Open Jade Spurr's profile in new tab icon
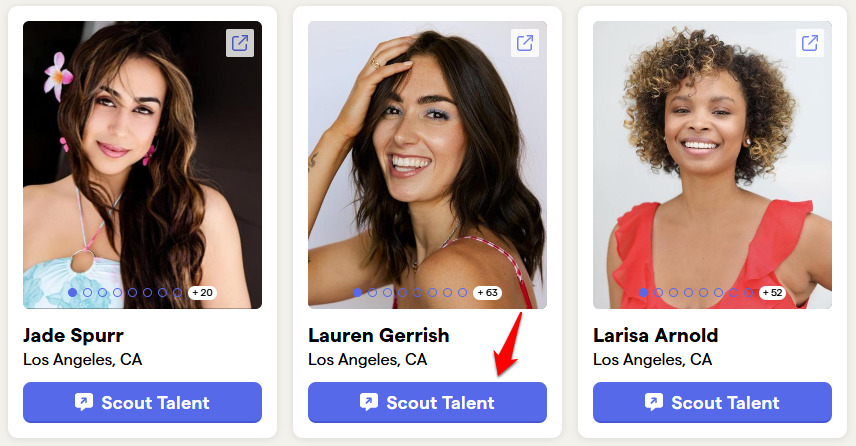The height and width of the screenshot is (446, 856). [240, 43]
